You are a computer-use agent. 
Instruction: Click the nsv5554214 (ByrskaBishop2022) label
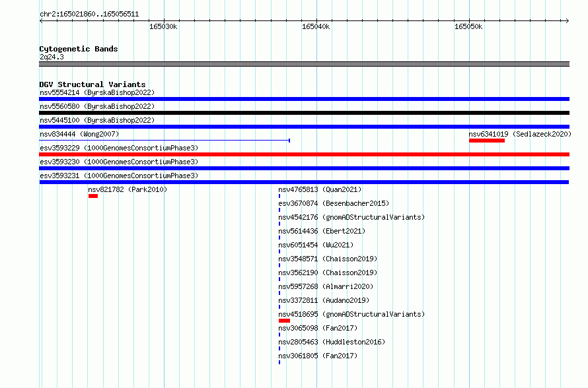click(x=97, y=92)
